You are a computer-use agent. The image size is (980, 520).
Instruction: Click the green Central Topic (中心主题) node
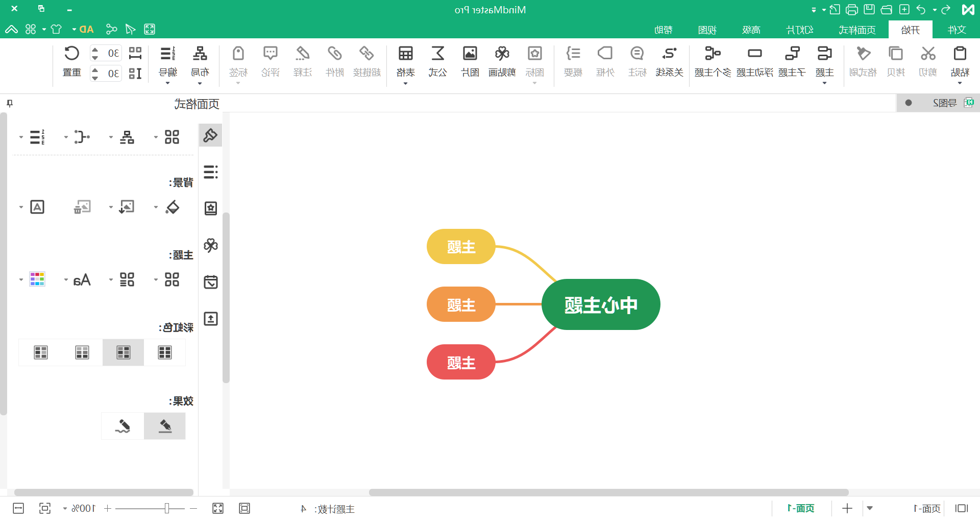(x=601, y=304)
